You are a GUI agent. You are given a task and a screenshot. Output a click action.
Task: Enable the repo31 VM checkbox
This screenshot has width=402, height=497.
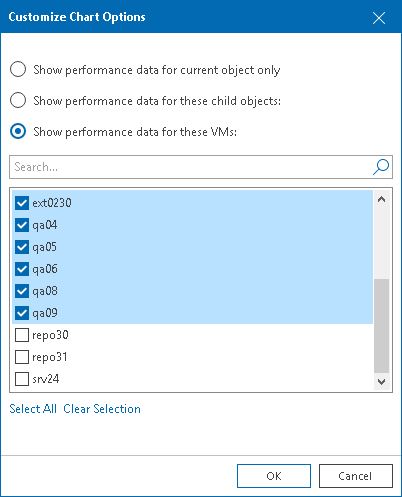click(22, 357)
